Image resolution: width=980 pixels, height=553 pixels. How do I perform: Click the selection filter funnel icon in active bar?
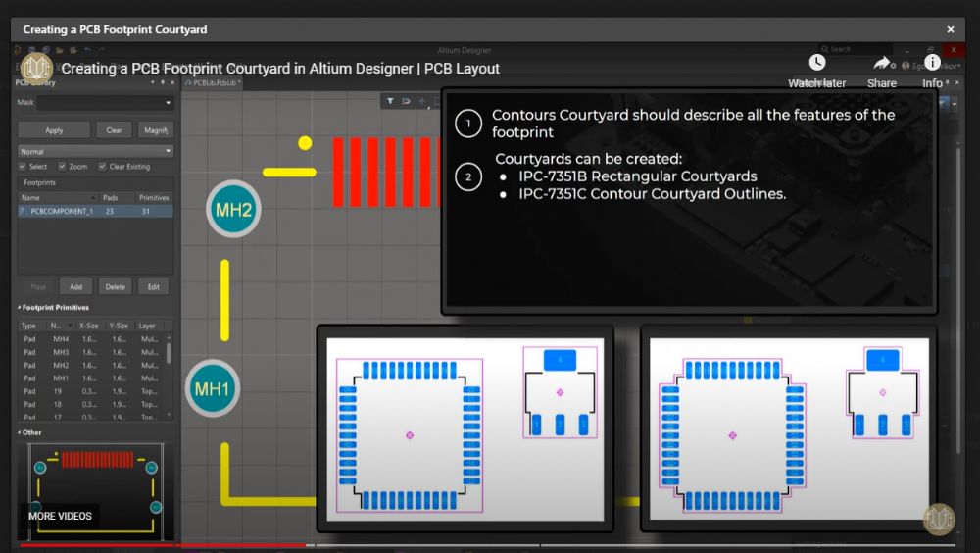point(390,101)
